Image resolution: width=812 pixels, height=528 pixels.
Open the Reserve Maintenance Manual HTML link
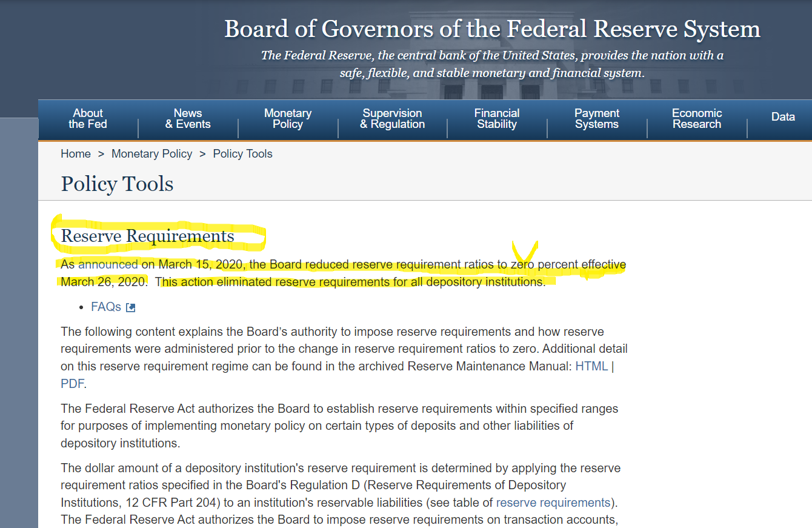591,366
